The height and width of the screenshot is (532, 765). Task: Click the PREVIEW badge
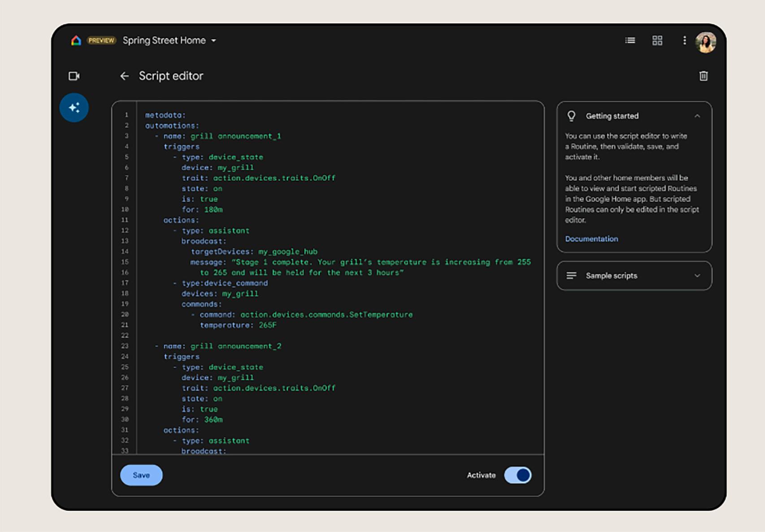coord(101,40)
